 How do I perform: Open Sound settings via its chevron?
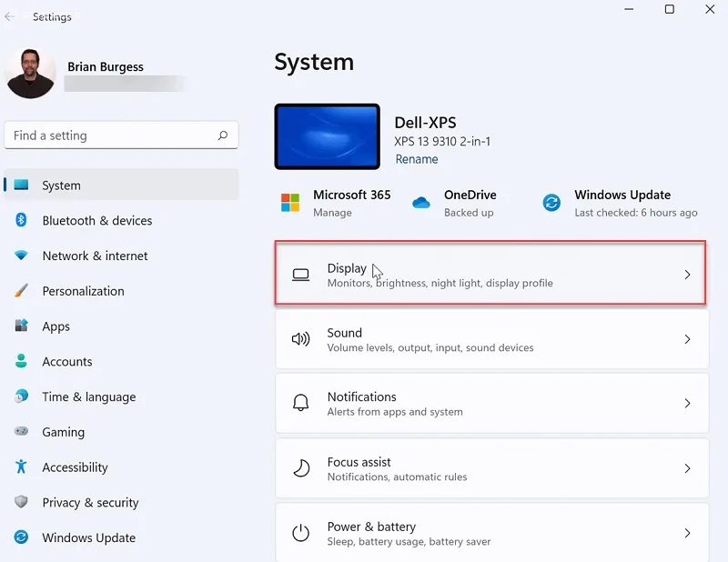pyautogui.click(x=687, y=339)
